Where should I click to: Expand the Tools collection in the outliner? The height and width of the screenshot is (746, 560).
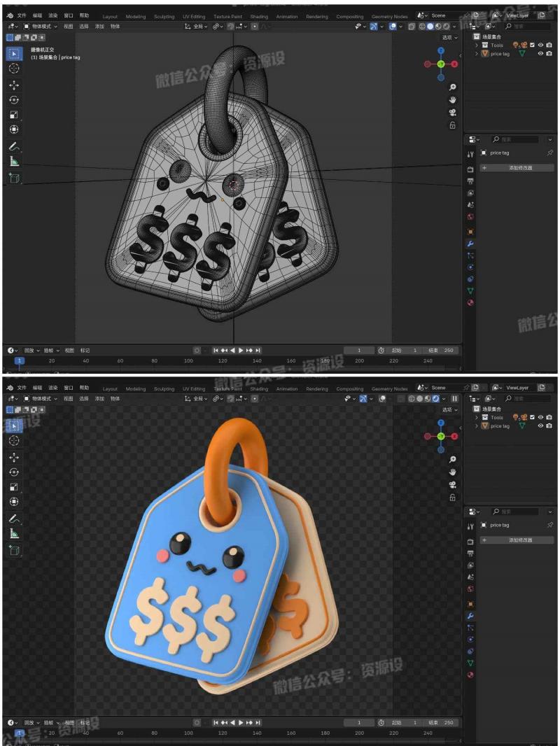477,45
